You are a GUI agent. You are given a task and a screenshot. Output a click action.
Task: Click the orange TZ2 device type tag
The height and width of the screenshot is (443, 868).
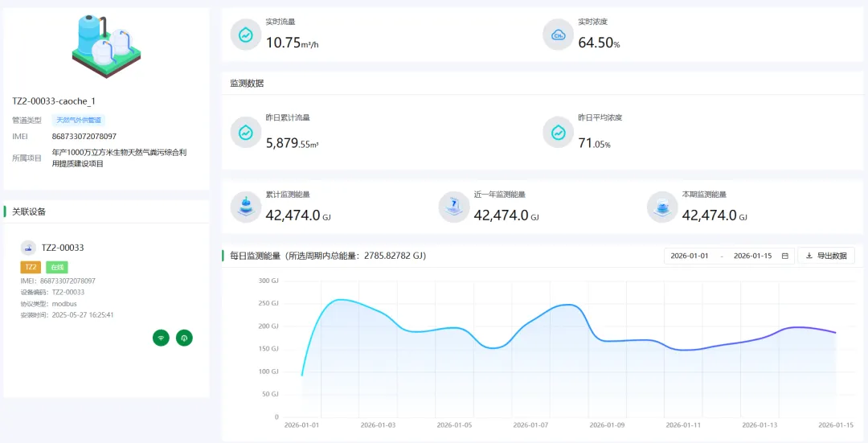pos(31,267)
